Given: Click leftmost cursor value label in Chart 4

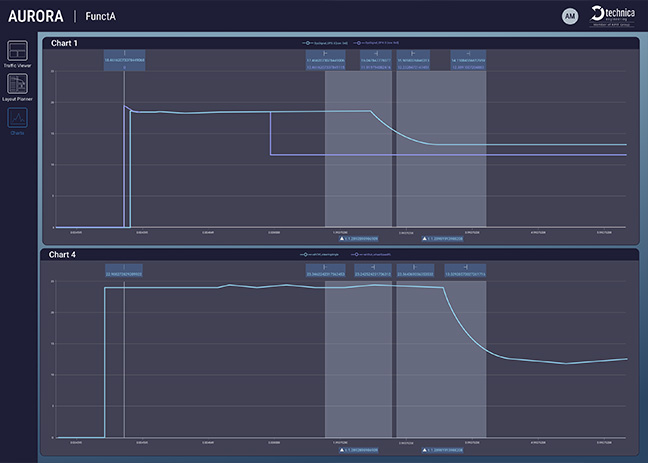Looking at the screenshot, I should (124, 272).
